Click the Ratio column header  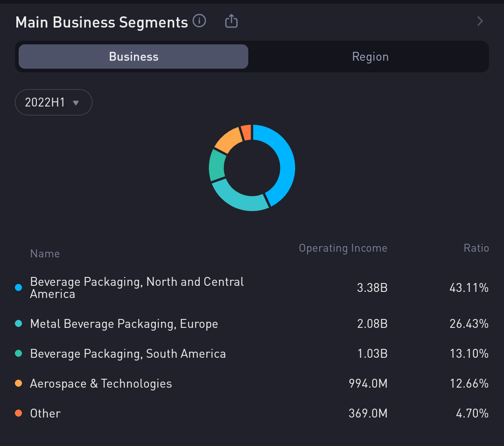pyautogui.click(x=476, y=248)
